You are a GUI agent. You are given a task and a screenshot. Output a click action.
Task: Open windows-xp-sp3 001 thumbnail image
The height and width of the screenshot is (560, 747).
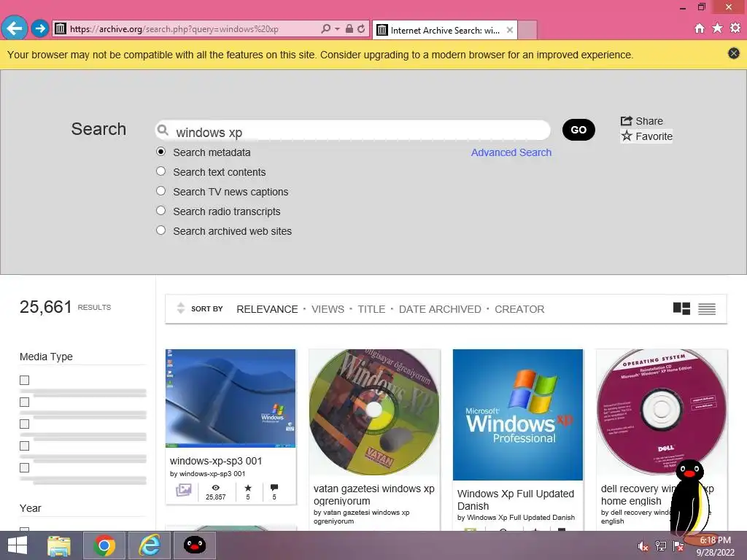pos(231,399)
